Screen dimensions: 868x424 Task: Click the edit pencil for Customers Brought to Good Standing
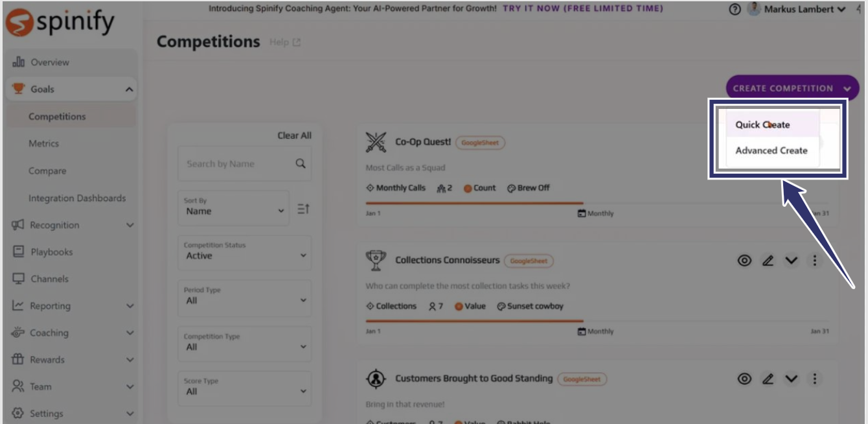768,379
